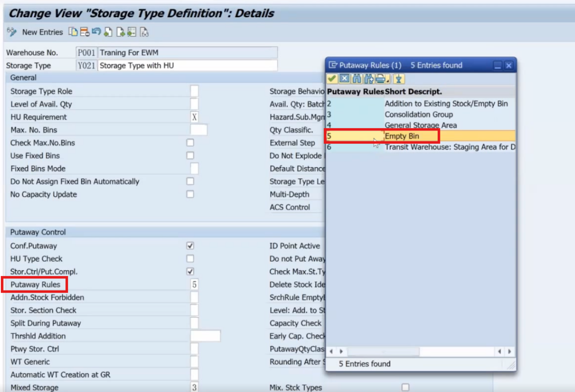The height and width of the screenshot is (392, 575).
Task: Click the Undo Change arrow icon
Action: 96,32
